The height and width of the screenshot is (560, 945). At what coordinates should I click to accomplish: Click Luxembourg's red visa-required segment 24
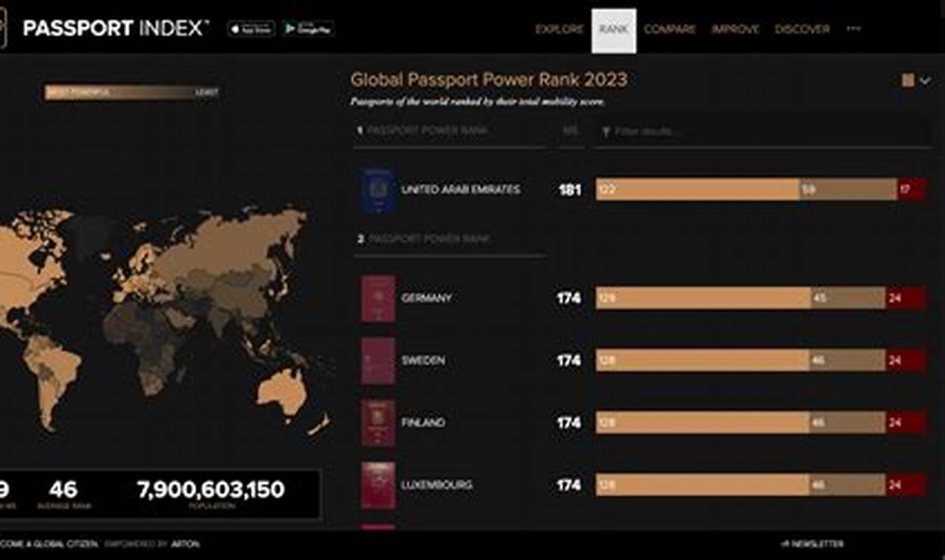coord(906,485)
